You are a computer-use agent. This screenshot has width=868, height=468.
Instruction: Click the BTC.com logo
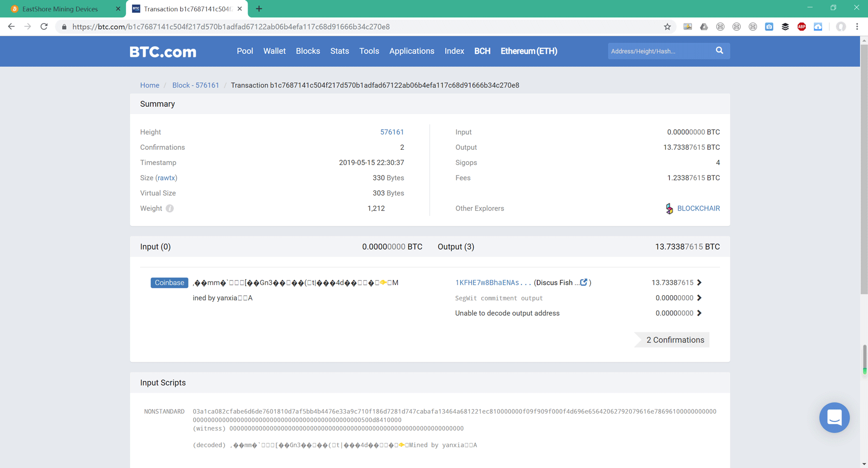pos(163,51)
